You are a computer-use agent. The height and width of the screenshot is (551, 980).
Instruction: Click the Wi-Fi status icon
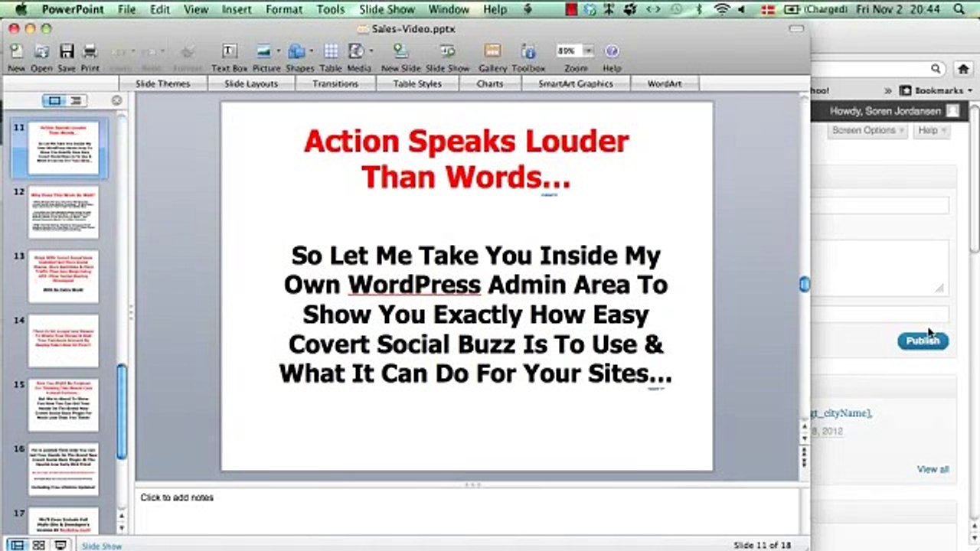[x=721, y=9]
